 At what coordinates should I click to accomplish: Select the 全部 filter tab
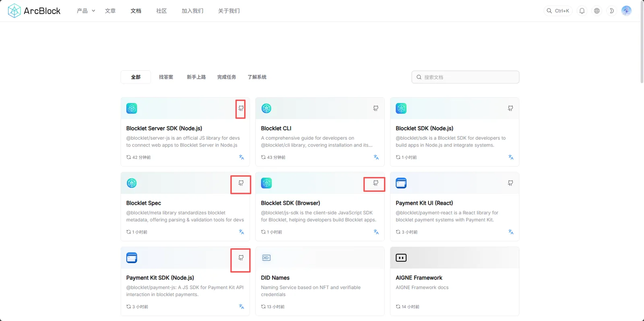[x=136, y=77]
